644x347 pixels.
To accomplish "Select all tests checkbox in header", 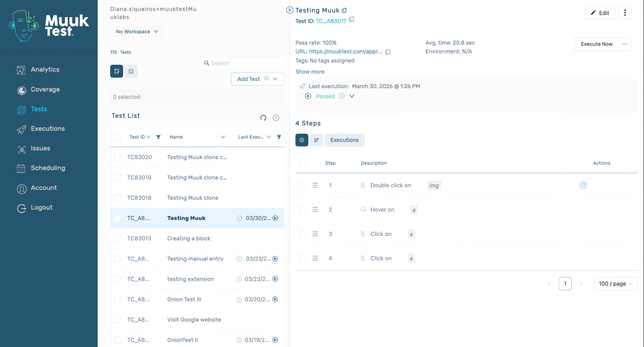I will [117, 137].
